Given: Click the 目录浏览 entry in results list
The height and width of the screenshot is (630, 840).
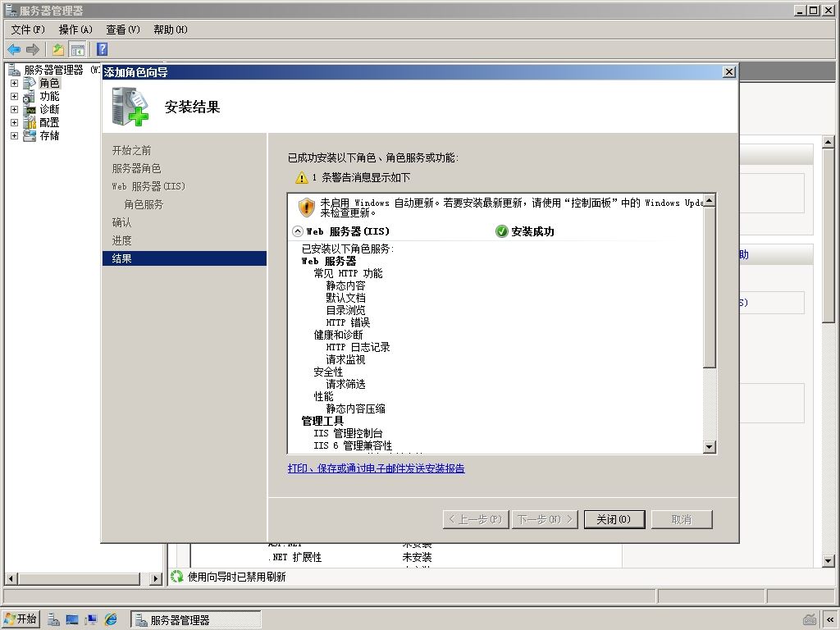Looking at the screenshot, I should pyautogui.click(x=345, y=310).
